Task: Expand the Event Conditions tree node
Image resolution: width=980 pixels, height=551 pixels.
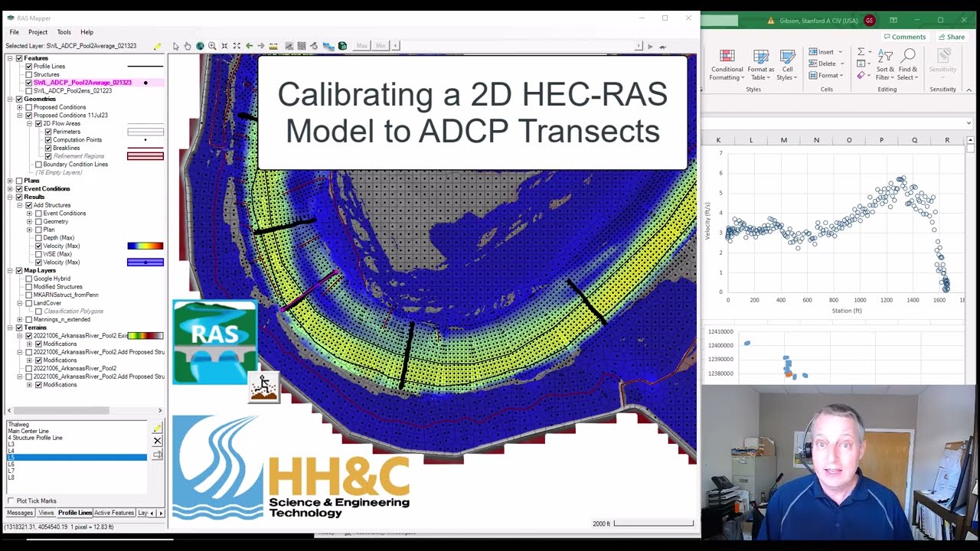Action: 10,189
